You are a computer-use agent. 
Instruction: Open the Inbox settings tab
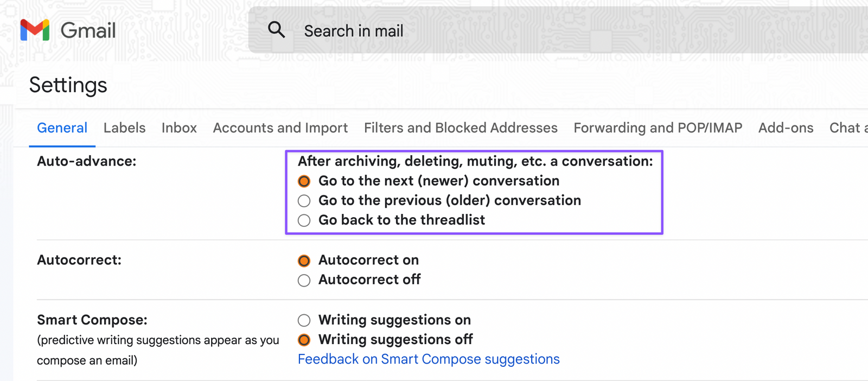tap(179, 128)
